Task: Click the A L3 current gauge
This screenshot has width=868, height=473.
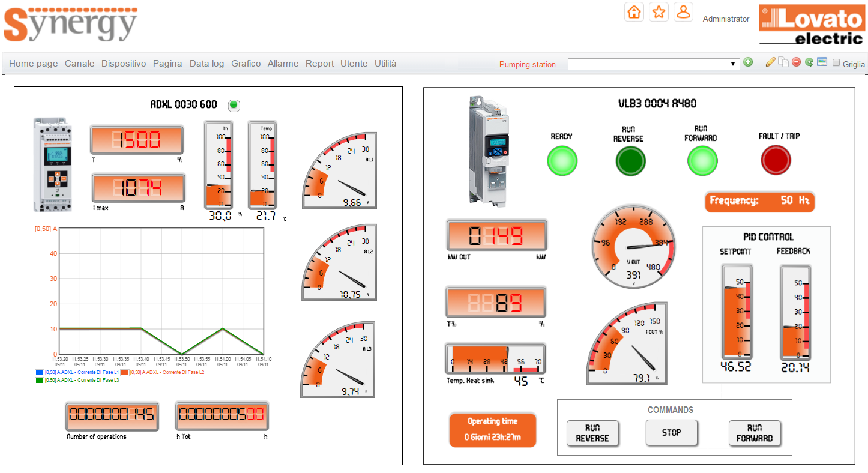Action: tap(338, 360)
